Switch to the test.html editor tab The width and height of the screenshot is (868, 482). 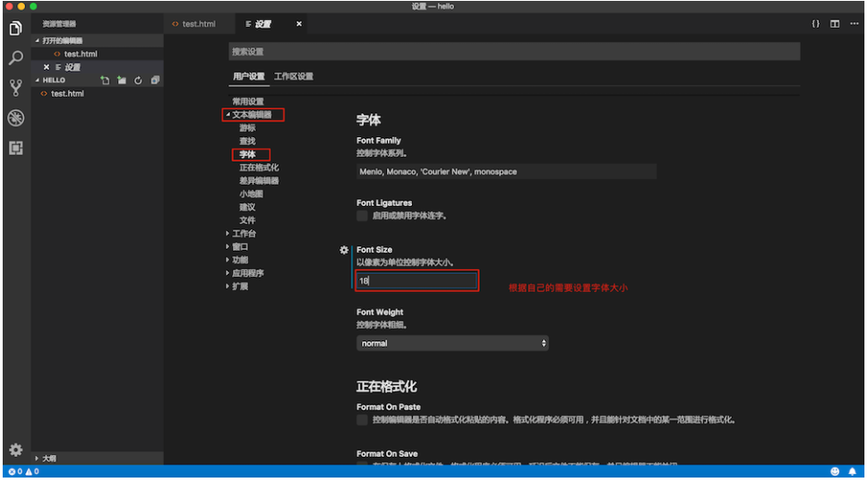click(198, 24)
